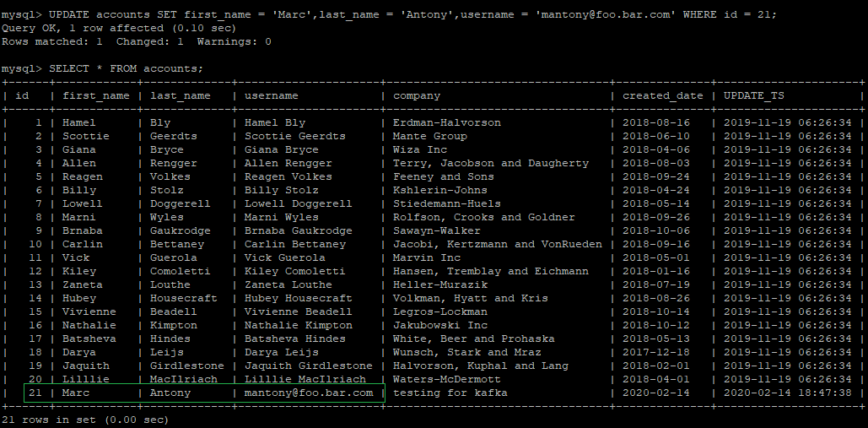Select company 'Terry, Jacobson and Daugherty'
The width and height of the screenshot is (868, 428).
tap(491, 163)
